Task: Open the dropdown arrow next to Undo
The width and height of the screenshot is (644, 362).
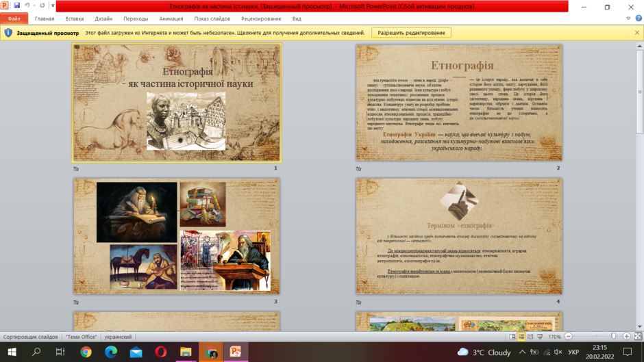Action: pos(34,5)
